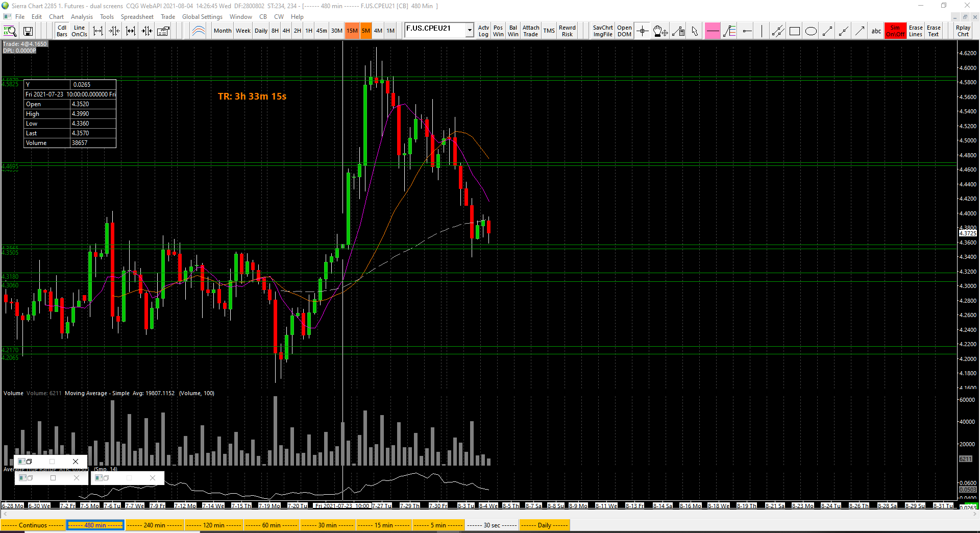Click the 7-23 date marker on time axis
This screenshot has width=980, height=533.
pos(342,506)
